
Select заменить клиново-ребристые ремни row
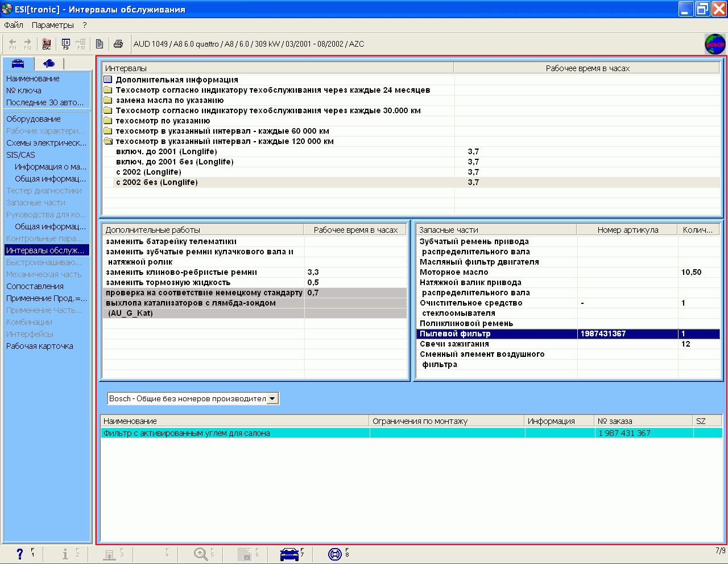pos(255,272)
